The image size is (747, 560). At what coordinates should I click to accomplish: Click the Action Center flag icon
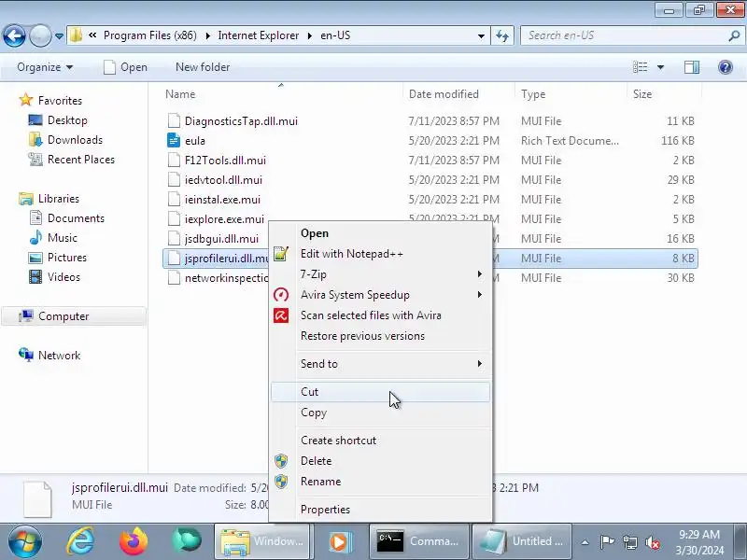tap(607, 542)
